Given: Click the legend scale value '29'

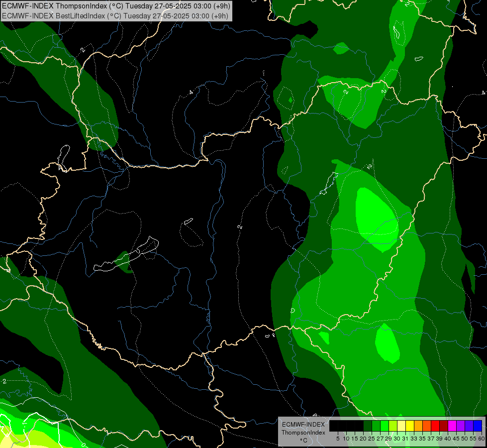Looking at the screenshot, I should point(389,439).
